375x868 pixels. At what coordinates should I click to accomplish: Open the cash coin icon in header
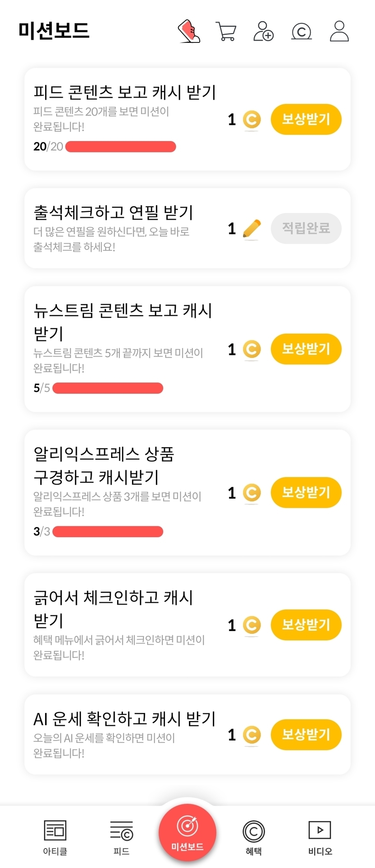(x=301, y=32)
